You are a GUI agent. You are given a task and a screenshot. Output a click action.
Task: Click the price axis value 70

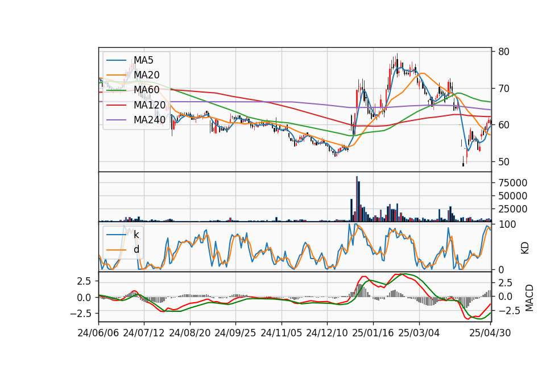point(504,89)
